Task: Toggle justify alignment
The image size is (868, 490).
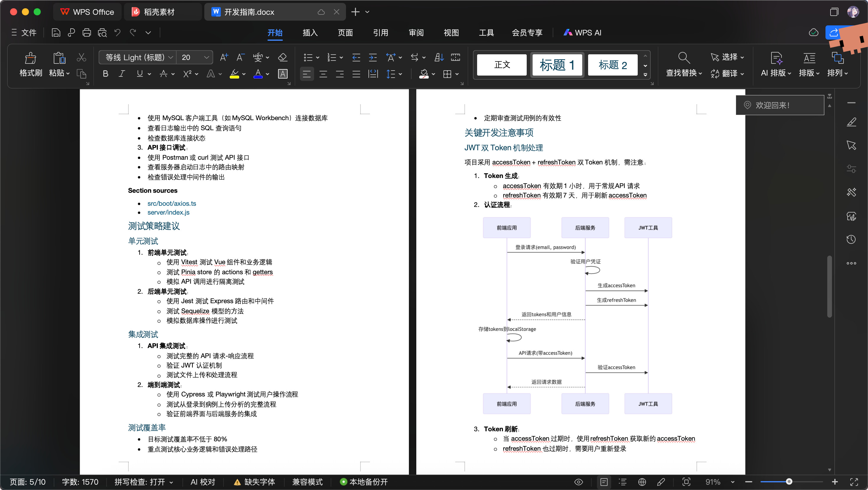Action: 356,74
